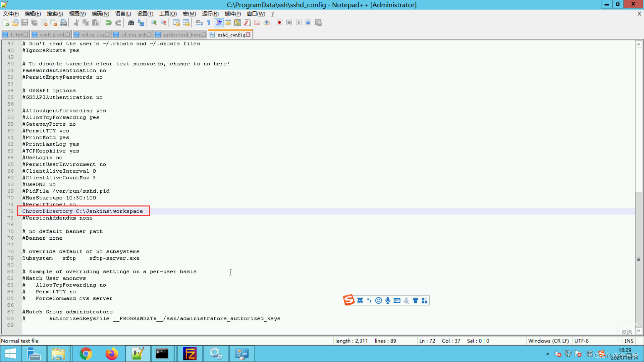Image resolution: width=644 pixels, height=362 pixels.
Task: Open the Sogou emoji picker
Action: click(379, 300)
